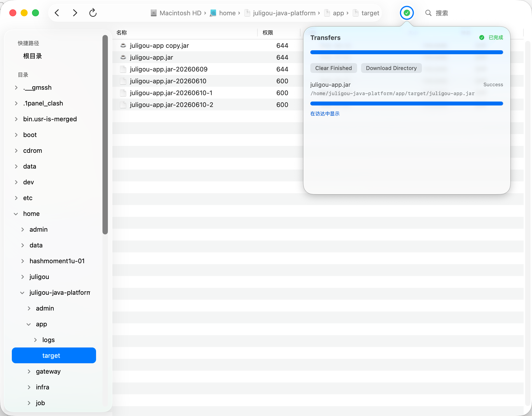Select file juligou-app.jar-20260610-2
This screenshot has height=416, width=532.
171,105
